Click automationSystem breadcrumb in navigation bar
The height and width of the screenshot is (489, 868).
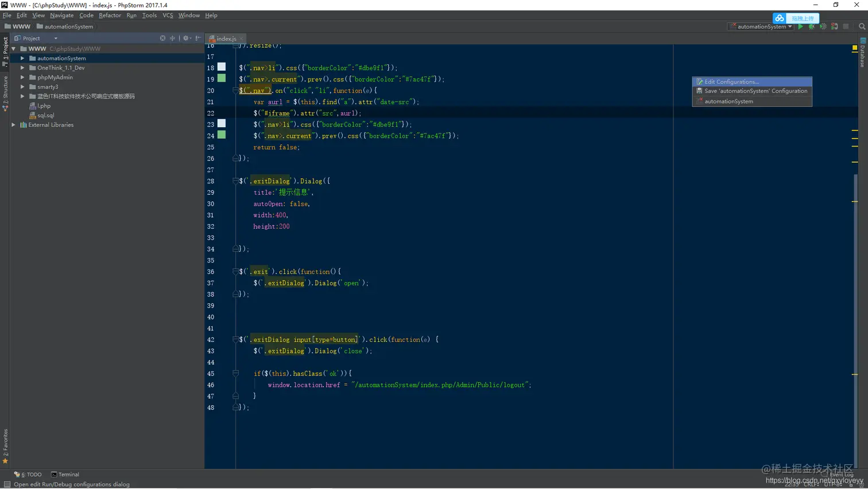point(64,26)
